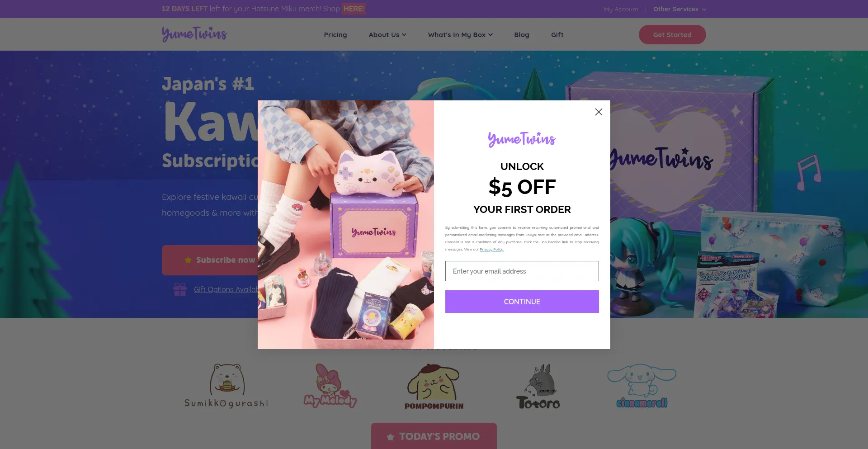Click the CONTINUE button
Screen dimensions: 868x449
[522, 302]
